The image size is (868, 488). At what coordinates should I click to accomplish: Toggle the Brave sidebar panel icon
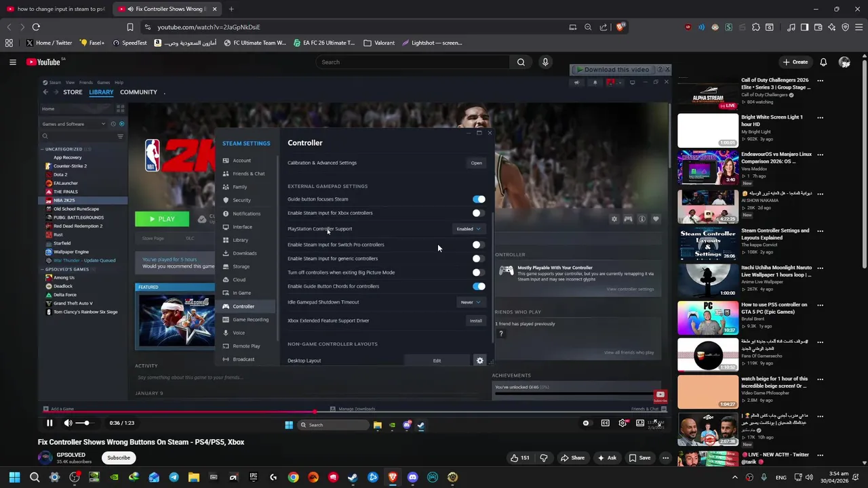(x=805, y=27)
